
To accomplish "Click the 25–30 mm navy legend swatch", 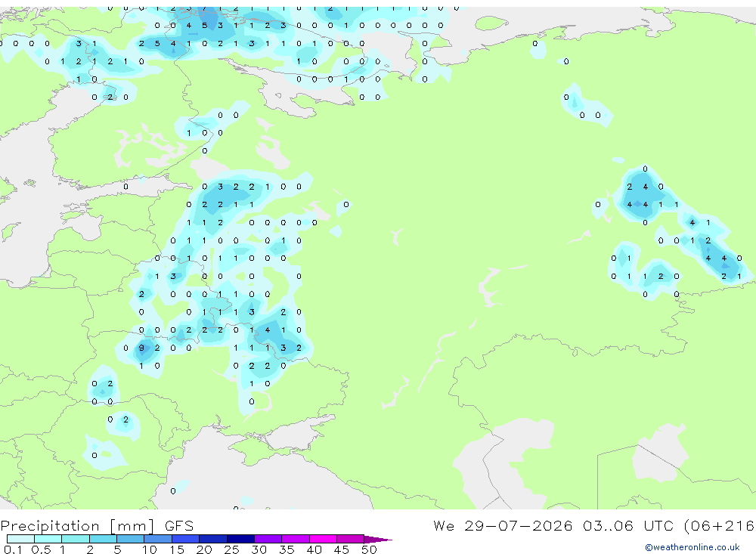I will [240, 539].
